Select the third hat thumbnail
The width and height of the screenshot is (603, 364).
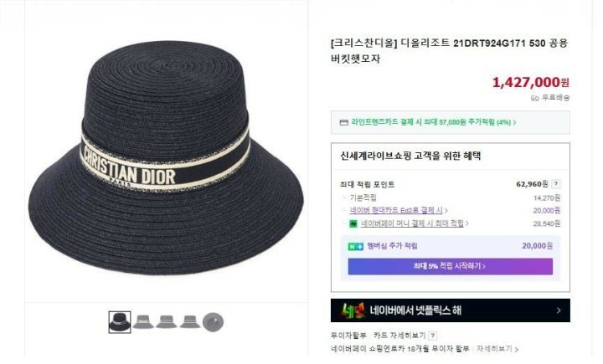tap(167, 320)
